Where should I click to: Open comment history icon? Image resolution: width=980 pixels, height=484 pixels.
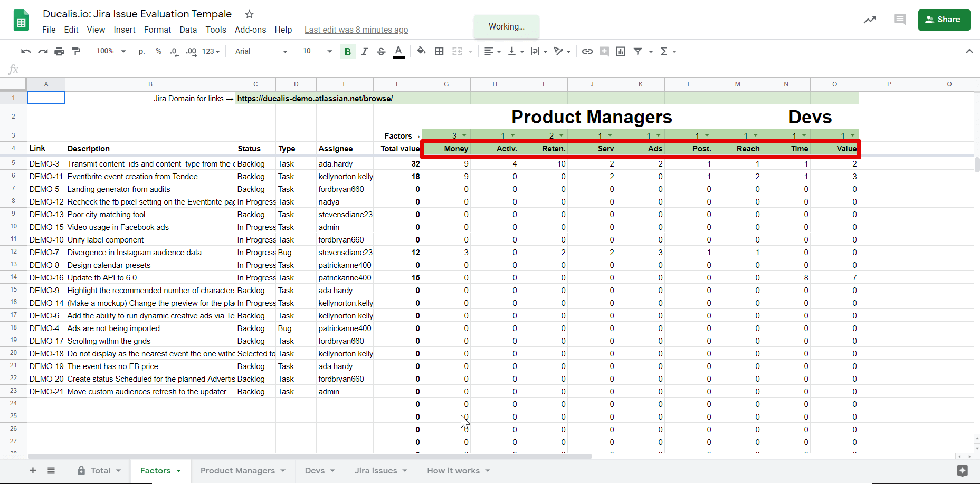click(x=900, y=20)
